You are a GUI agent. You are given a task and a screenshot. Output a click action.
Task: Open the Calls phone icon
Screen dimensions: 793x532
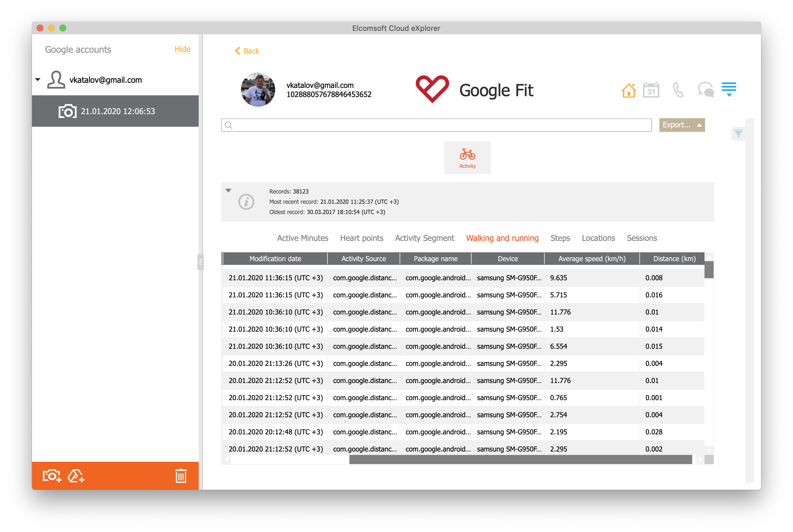pos(678,90)
